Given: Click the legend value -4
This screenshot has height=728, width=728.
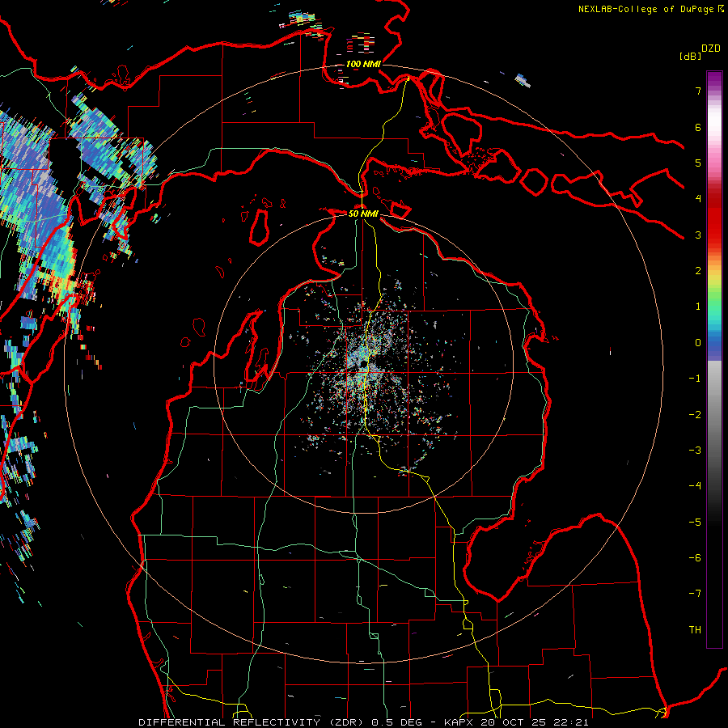Looking at the screenshot, I should (695, 486).
